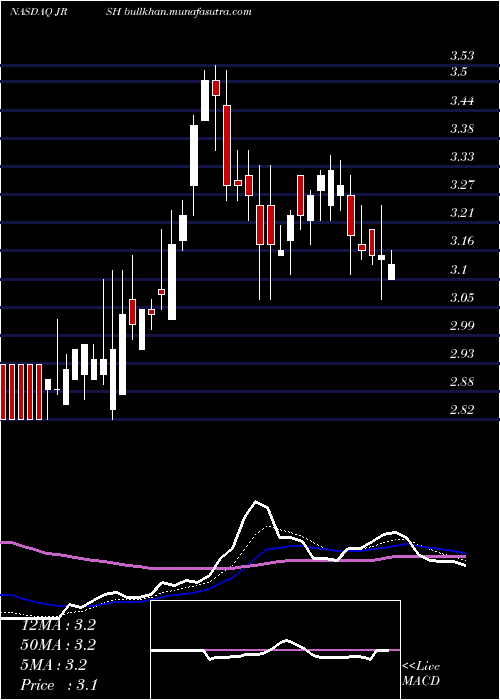Screen dimensions: 500x700
Task: Click the 3.27 price axis label
Action: [462, 184]
